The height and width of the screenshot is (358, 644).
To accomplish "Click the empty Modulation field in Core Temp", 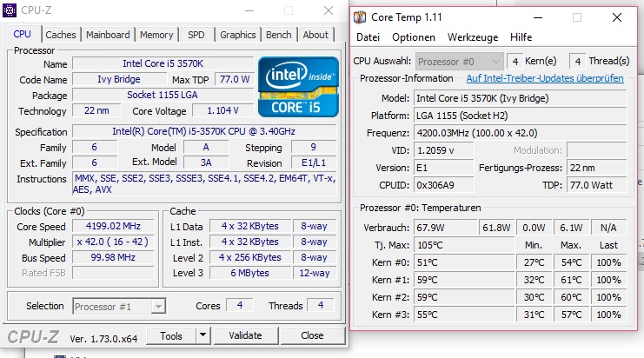I will coord(597,150).
